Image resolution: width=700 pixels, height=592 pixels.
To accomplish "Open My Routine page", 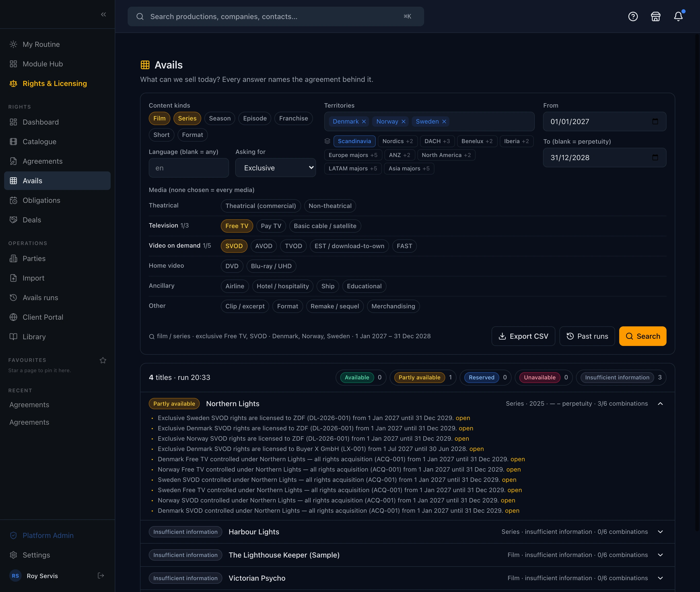I will (57, 44).
